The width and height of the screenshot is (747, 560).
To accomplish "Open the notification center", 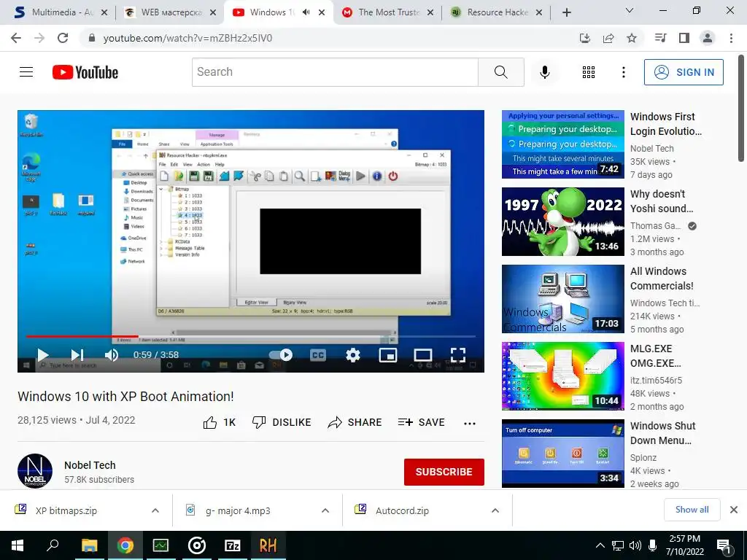I will 724,545.
